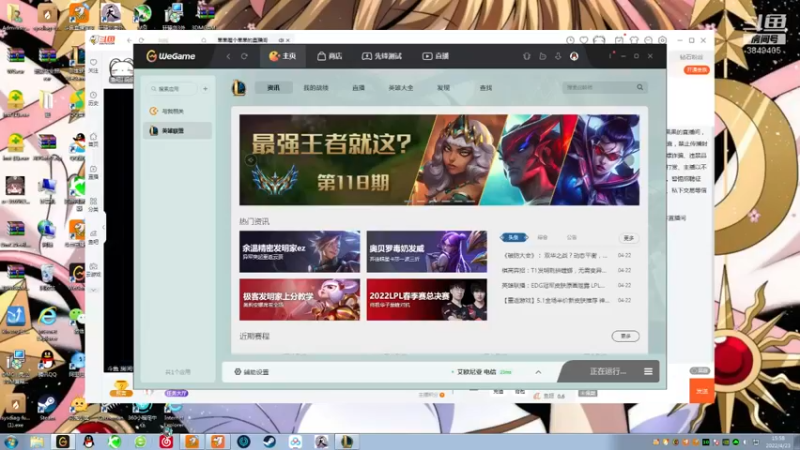Viewport: 800px width, 450px height.
Task: Open the Steam taskbar icon
Action: coord(269,441)
